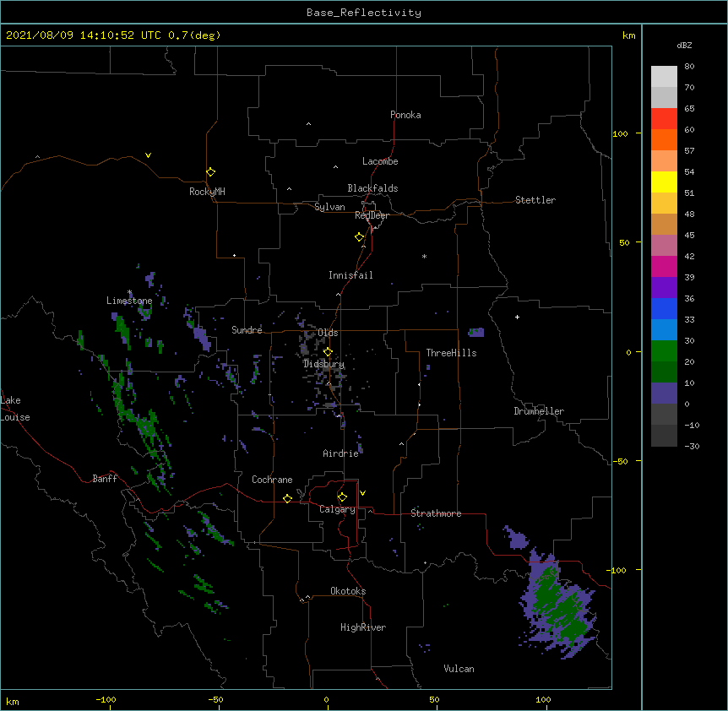Click the yellow V marker east of Calgary
The height and width of the screenshot is (711, 728).
point(362,493)
